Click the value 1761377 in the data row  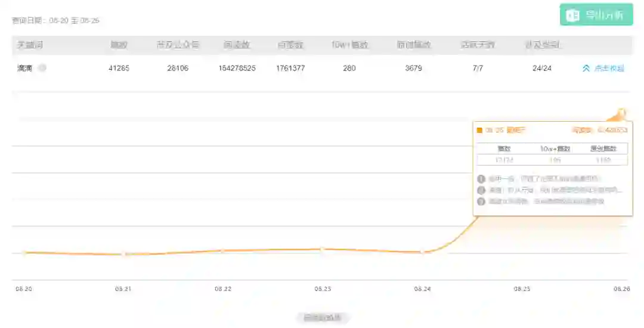tap(290, 68)
